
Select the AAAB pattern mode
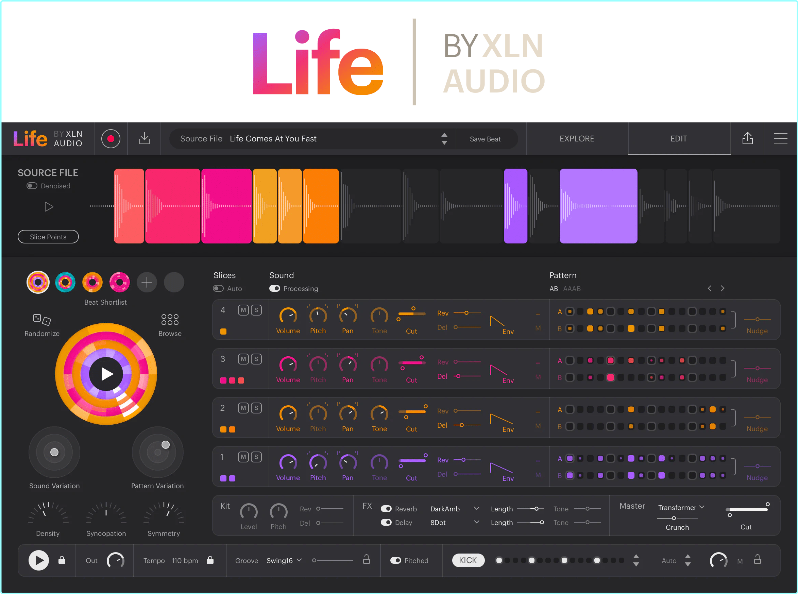572,289
